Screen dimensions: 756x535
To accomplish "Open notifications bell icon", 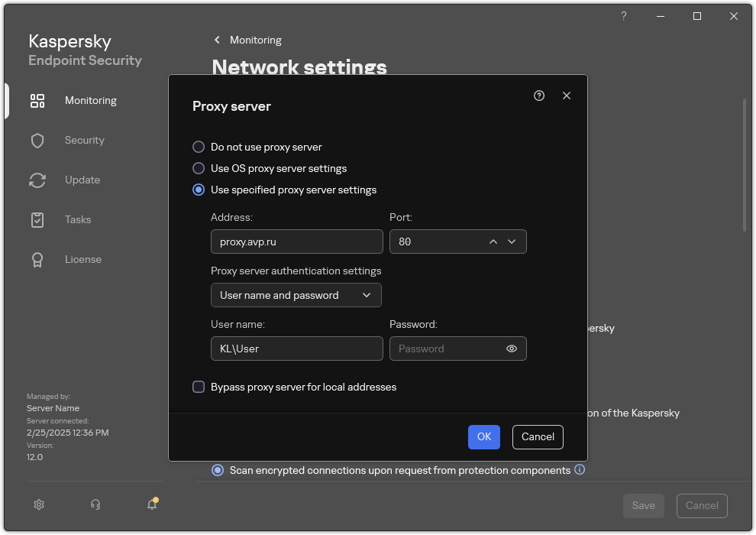I will pyautogui.click(x=152, y=504).
